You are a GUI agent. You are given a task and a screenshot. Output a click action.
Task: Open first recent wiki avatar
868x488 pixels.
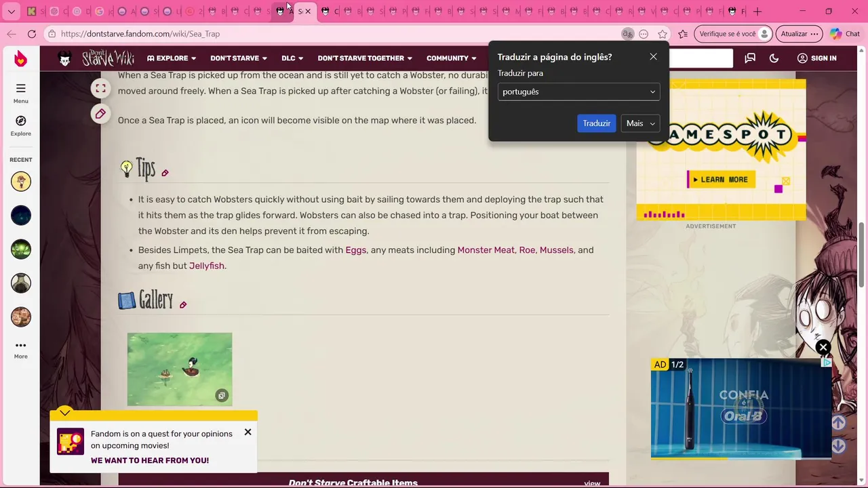[x=21, y=182]
